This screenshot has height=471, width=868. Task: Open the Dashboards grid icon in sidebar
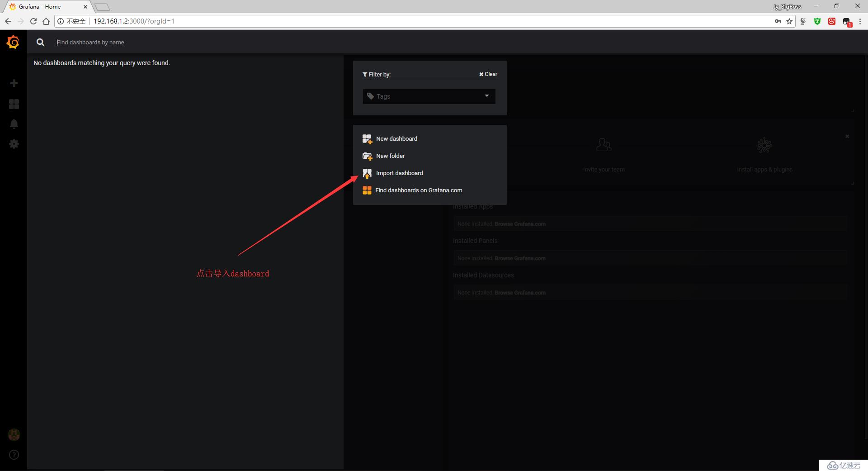point(14,104)
